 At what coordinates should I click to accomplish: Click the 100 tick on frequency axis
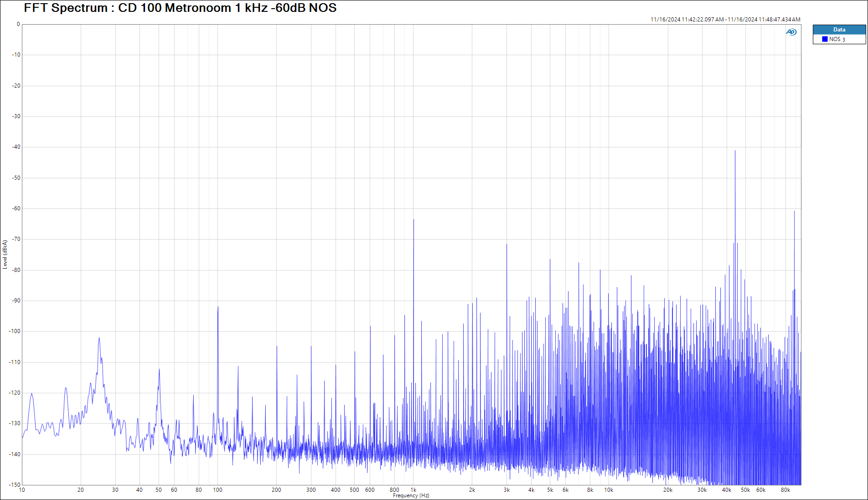(217, 490)
